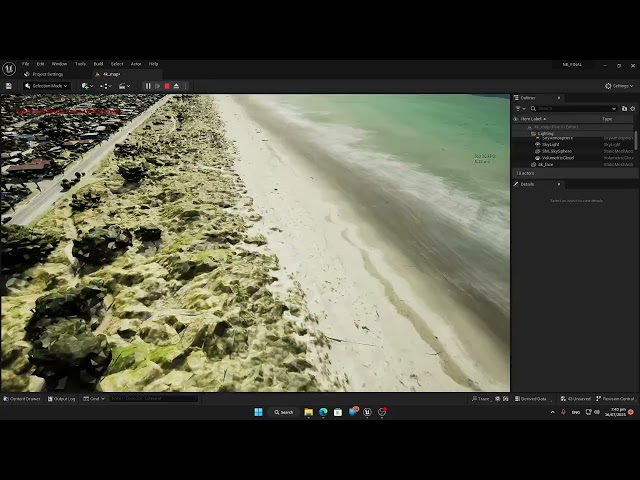
Task: Sort by Item Label column
Action: tap(533, 119)
